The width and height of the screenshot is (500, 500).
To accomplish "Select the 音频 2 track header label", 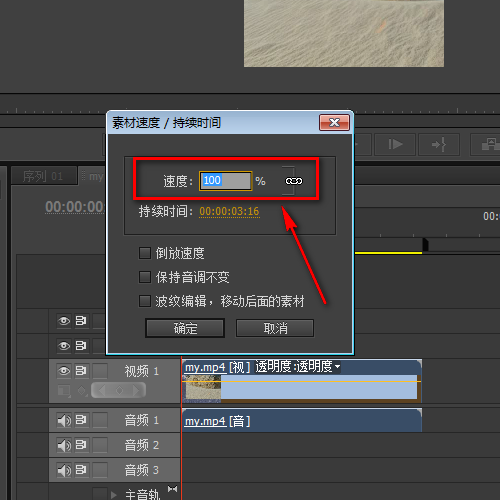I will point(142,445).
